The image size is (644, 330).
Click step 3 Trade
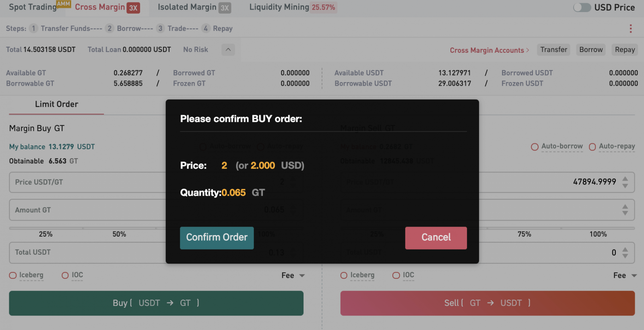click(177, 29)
